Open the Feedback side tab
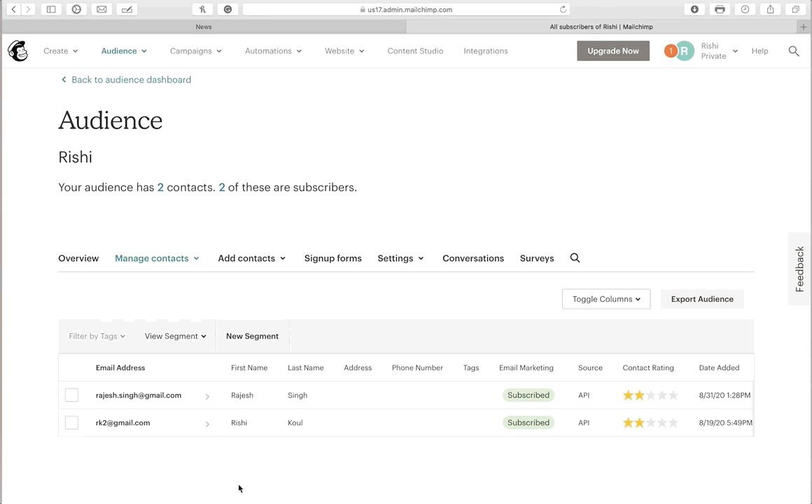The height and width of the screenshot is (504, 812). pyautogui.click(x=799, y=269)
